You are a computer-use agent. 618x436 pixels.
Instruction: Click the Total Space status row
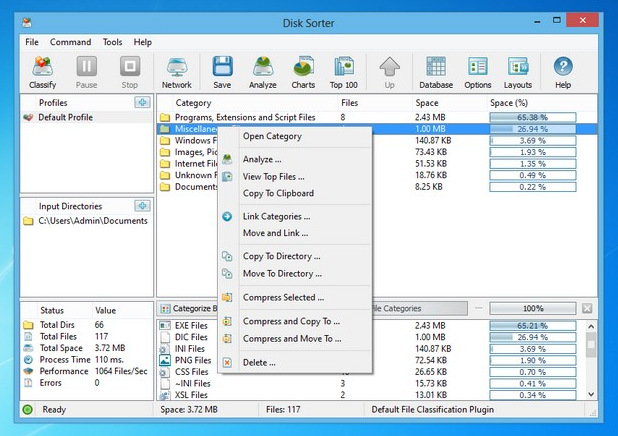pyautogui.click(x=87, y=348)
